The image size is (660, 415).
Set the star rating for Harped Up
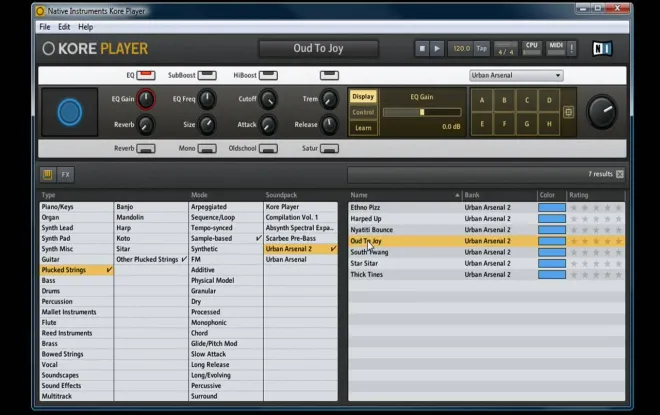pyautogui.click(x=596, y=219)
